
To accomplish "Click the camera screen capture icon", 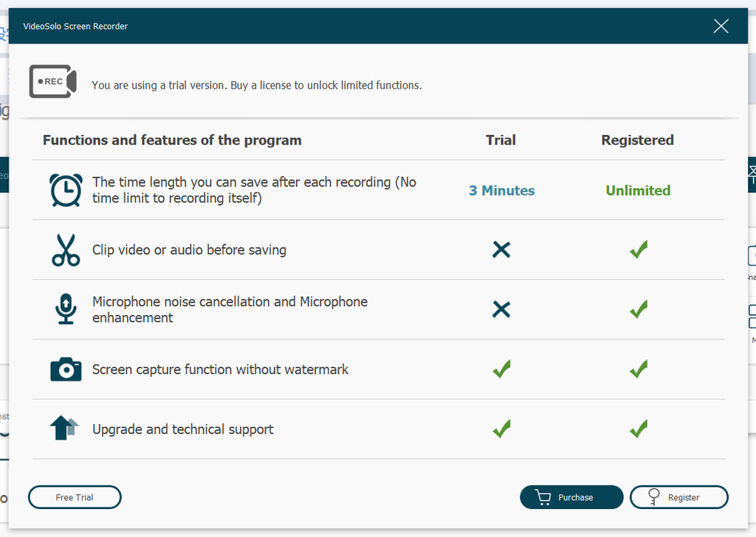I will click(66, 370).
